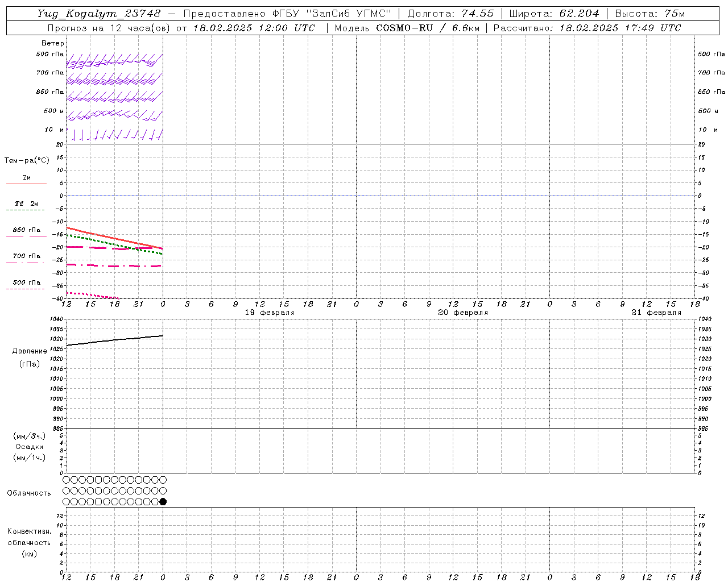Click the right-side '10 м' wind label
This screenshot has width=728, height=582.
pyautogui.click(x=708, y=130)
